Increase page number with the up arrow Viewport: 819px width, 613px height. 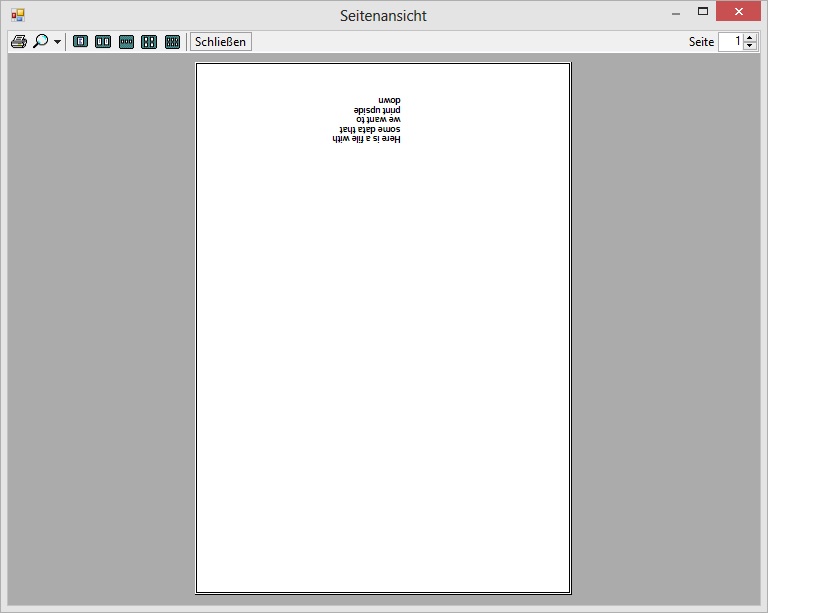pyautogui.click(x=750, y=38)
